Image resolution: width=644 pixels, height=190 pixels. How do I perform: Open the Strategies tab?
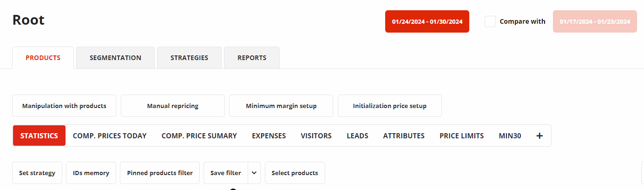pyautogui.click(x=189, y=58)
